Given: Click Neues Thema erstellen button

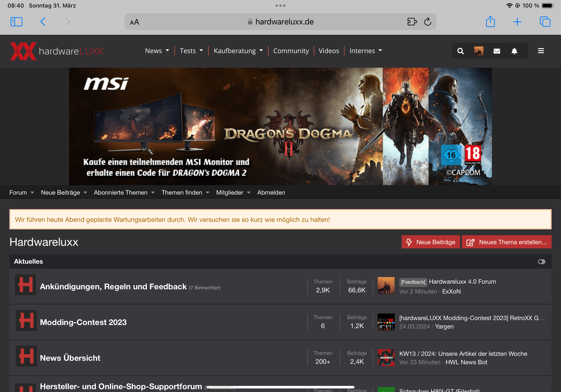Looking at the screenshot, I should (506, 242).
